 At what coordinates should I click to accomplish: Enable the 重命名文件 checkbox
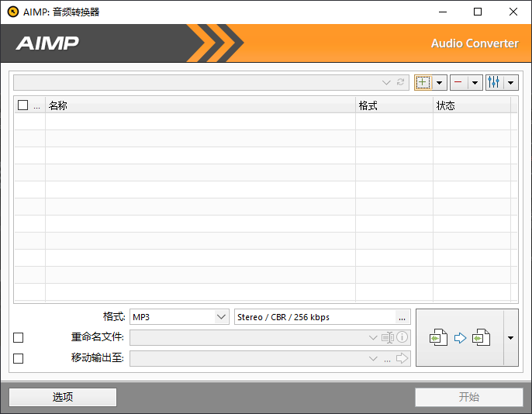click(x=19, y=337)
